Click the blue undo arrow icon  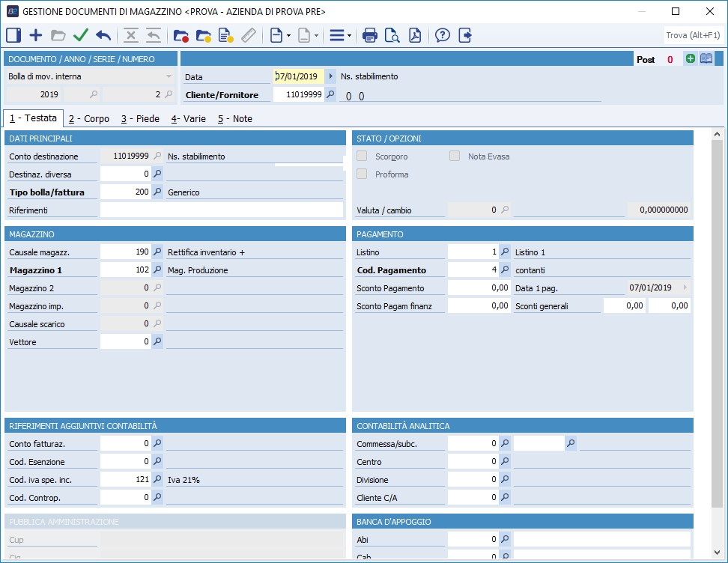click(x=103, y=35)
